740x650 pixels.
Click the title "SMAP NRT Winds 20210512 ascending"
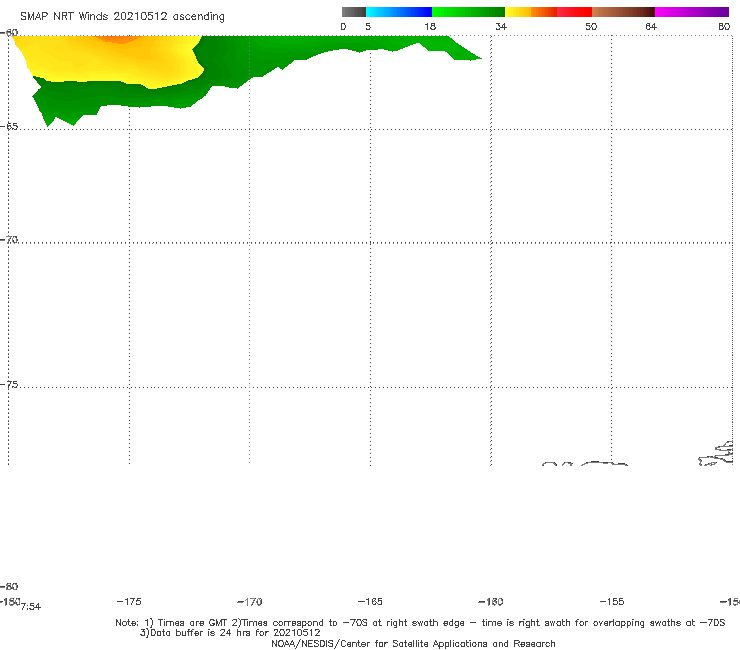(x=122, y=16)
